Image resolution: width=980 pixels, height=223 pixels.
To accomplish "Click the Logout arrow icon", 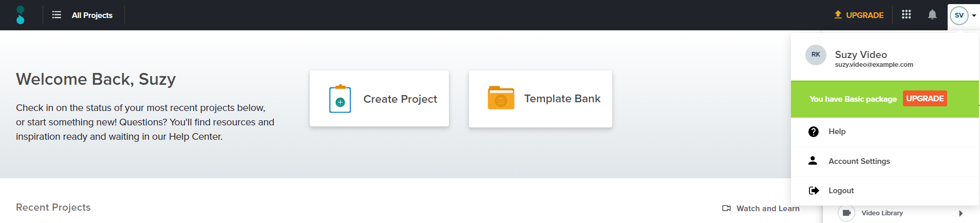I will click(814, 191).
